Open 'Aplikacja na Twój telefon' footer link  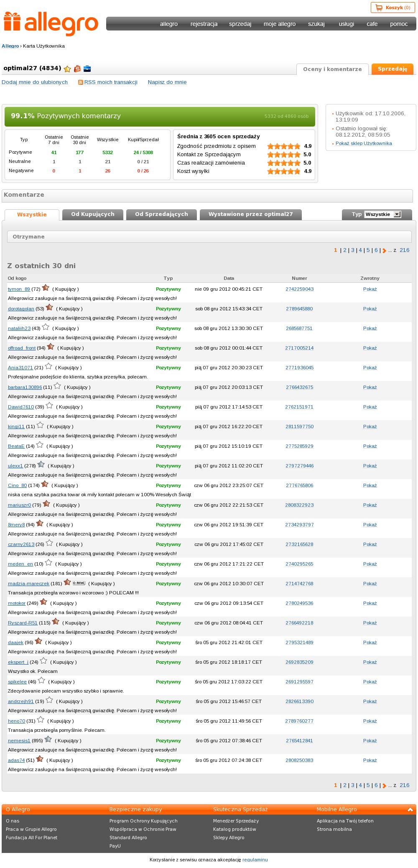[x=345, y=821]
